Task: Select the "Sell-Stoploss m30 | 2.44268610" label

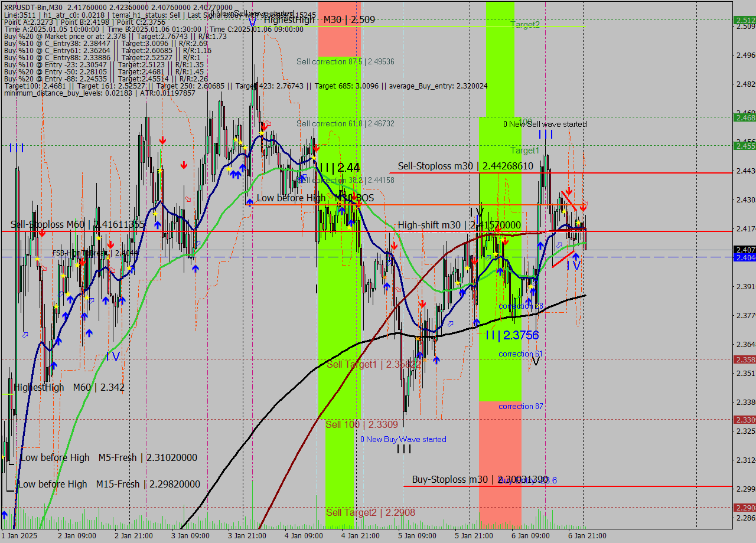Action: 465,166
